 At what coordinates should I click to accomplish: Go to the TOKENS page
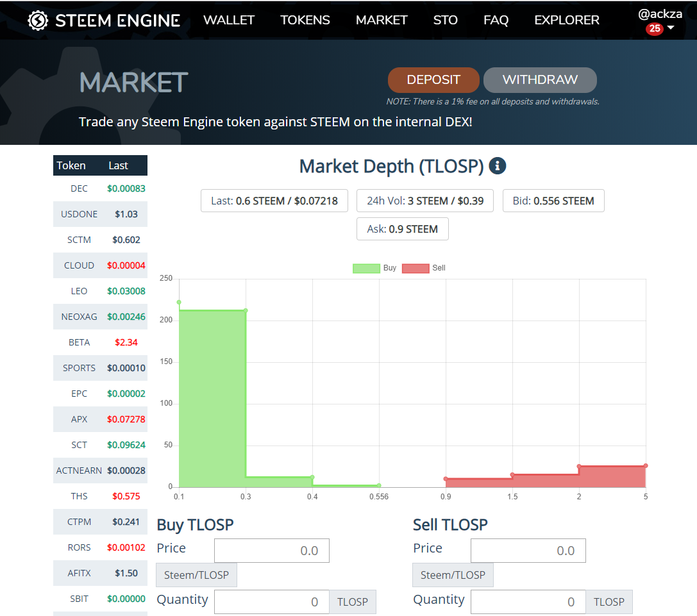(305, 20)
